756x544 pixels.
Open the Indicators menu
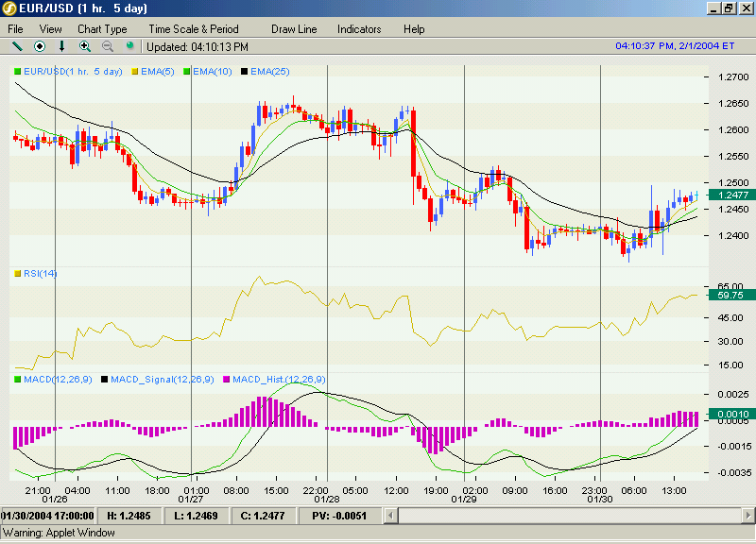coord(359,29)
